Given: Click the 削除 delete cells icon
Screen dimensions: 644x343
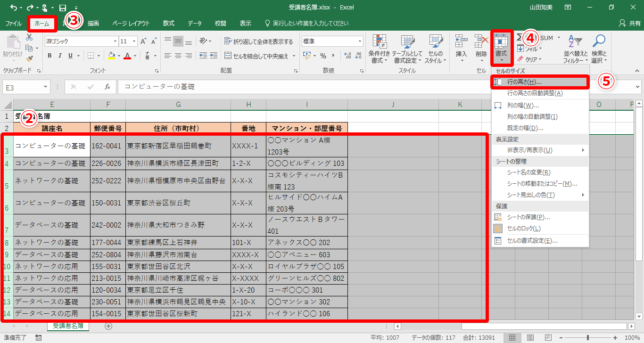Looking at the screenshot, I should pyautogui.click(x=481, y=49).
